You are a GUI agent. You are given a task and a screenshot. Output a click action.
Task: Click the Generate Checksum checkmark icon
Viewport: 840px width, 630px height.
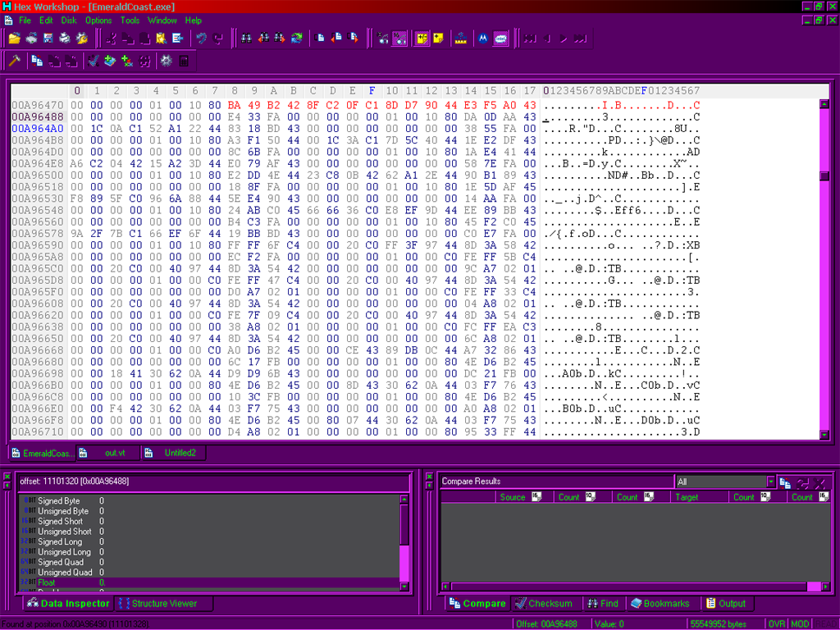94,61
